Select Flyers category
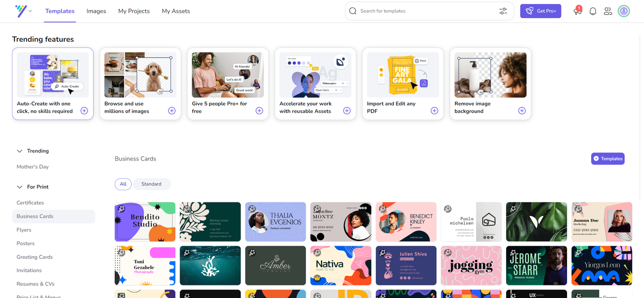 pos(24,230)
